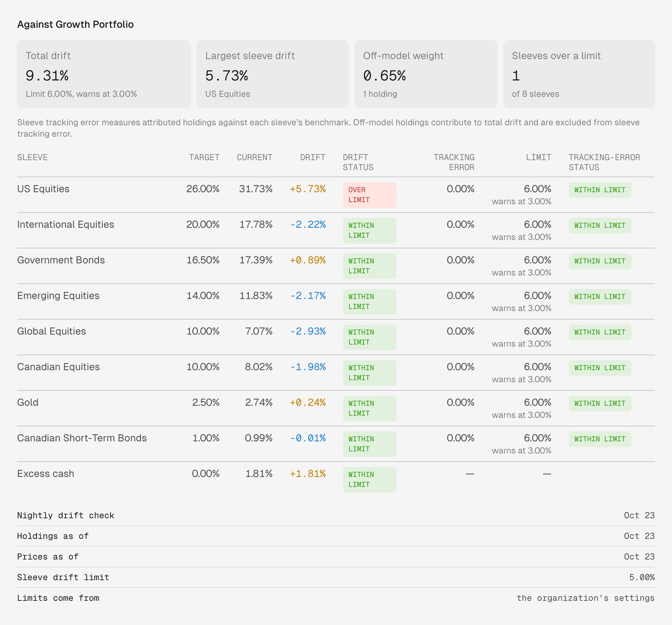Select the Global Equities sleeve name
The image size is (672, 625).
pyautogui.click(x=52, y=331)
